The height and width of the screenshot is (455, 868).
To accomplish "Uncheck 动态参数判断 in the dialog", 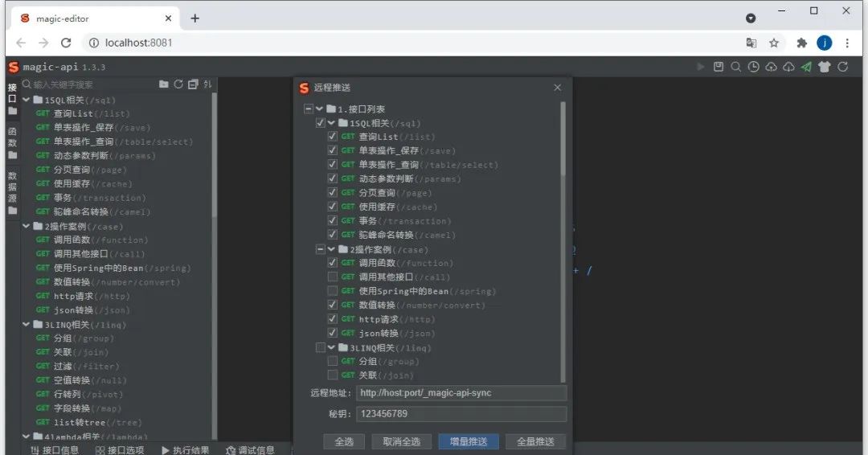I will click(332, 178).
